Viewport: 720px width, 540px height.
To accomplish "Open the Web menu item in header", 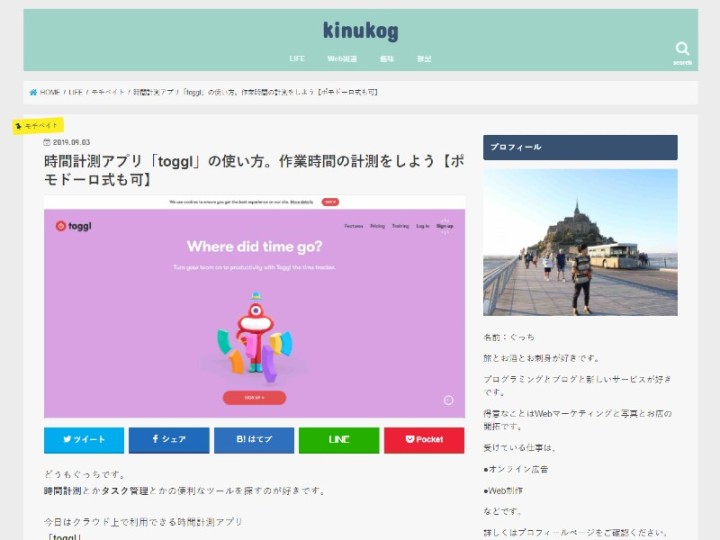I will pyautogui.click(x=342, y=59).
